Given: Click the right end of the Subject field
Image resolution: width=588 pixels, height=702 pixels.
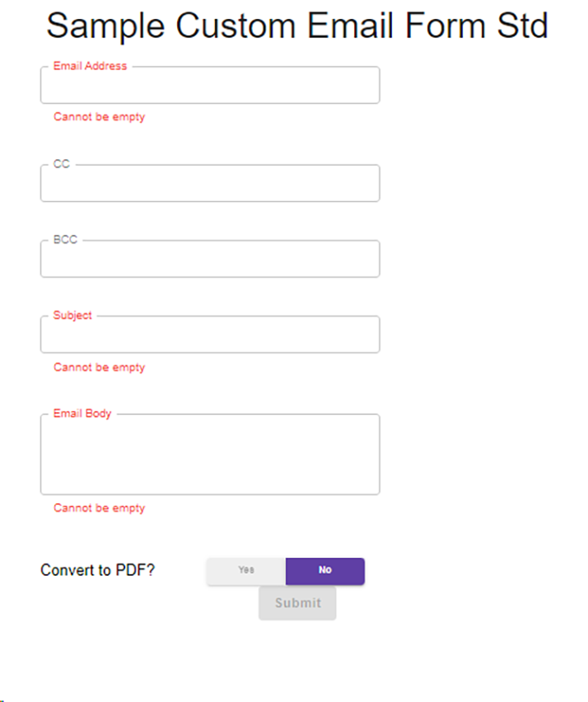Looking at the screenshot, I should (371, 335).
